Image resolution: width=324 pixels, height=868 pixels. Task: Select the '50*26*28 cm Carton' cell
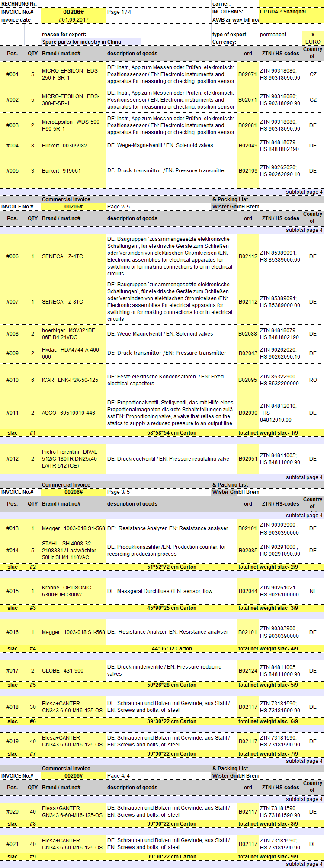click(172, 685)
